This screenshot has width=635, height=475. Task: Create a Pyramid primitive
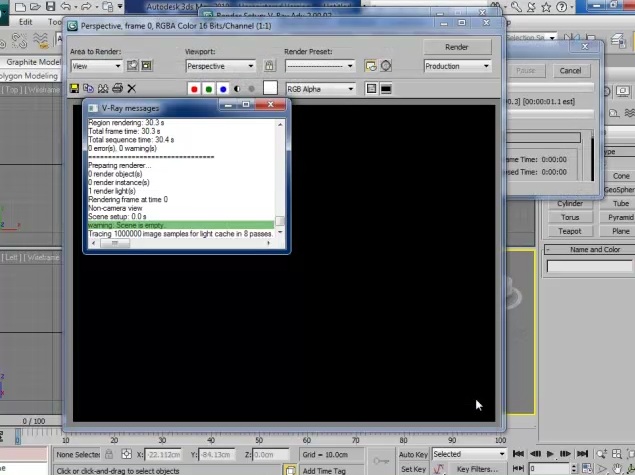click(x=619, y=217)
